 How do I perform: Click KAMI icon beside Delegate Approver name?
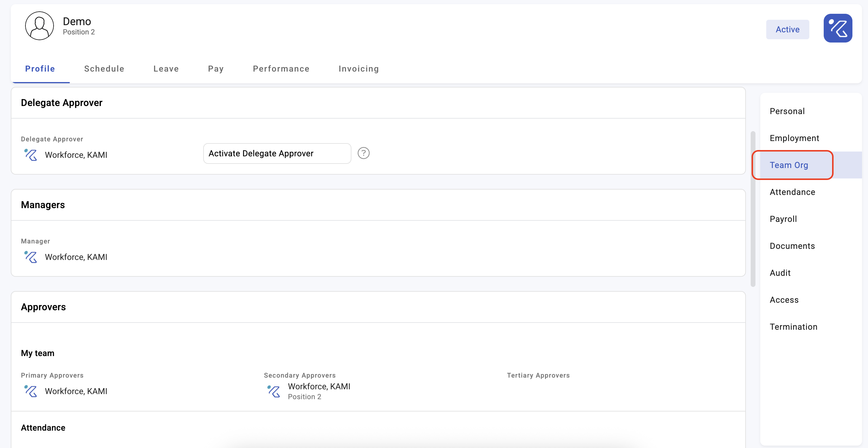(31, 155)
